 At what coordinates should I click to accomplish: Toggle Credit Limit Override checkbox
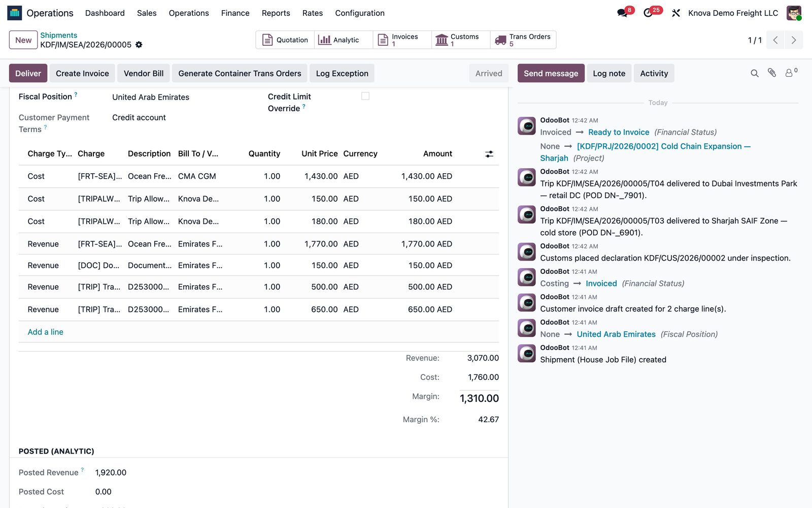[365, 96]
